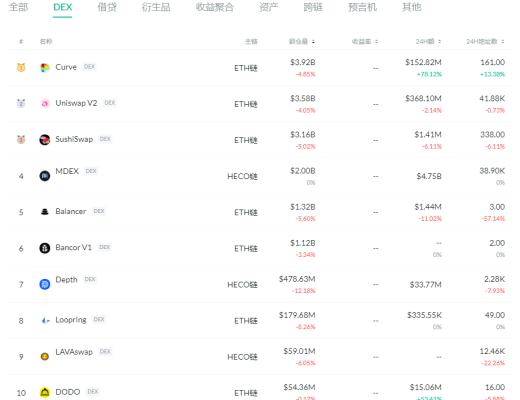Click rank number 4 in MDEX row

[x=21, y=176]
